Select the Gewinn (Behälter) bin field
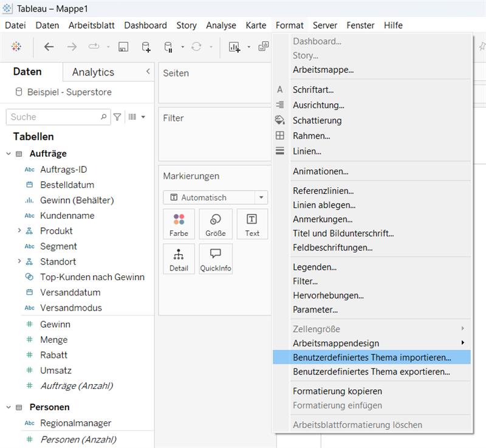This screenshot has width=486, height=448. click(x=77, y=200)
